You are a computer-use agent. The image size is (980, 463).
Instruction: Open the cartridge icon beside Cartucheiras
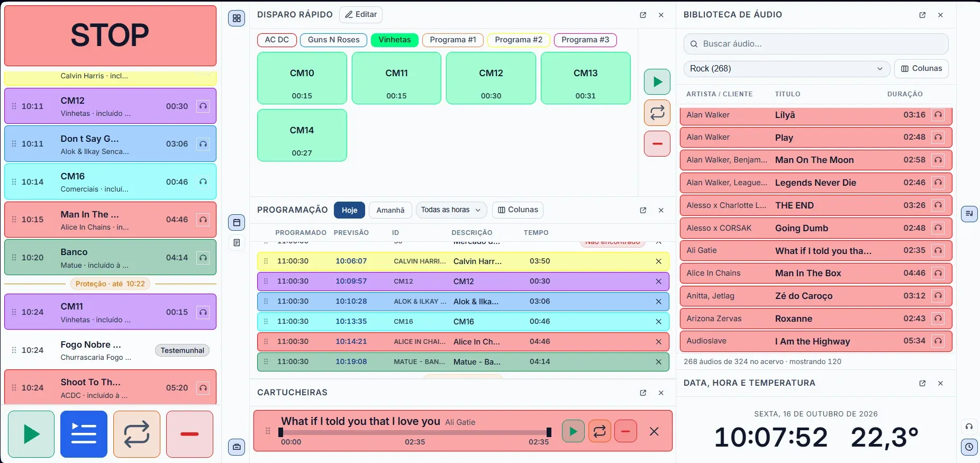tap(237, 447)
